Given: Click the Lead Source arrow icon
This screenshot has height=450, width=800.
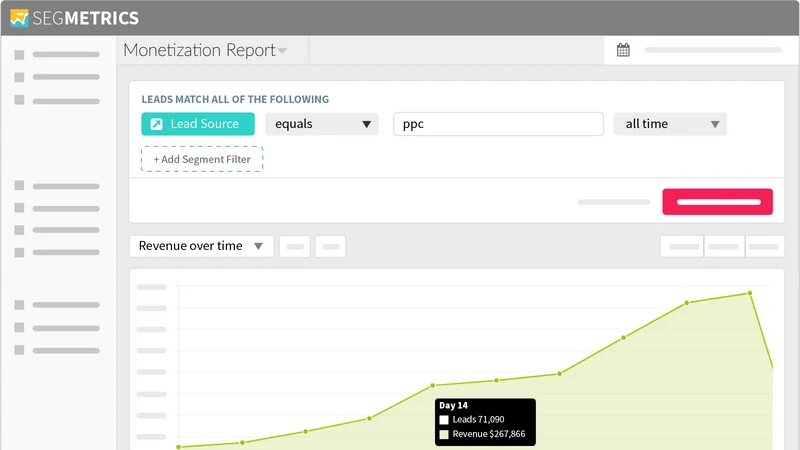Looking at the screenshot, I should point(157,124).
